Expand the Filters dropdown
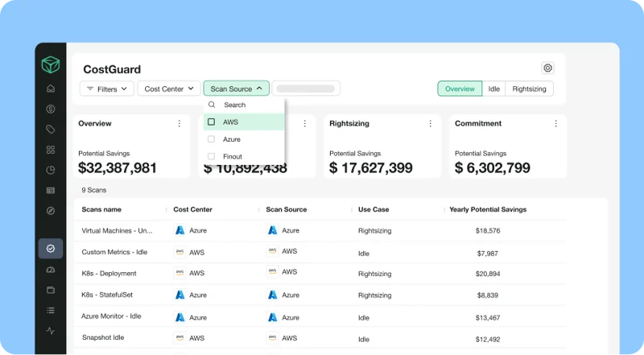 (x=106, y=89)
